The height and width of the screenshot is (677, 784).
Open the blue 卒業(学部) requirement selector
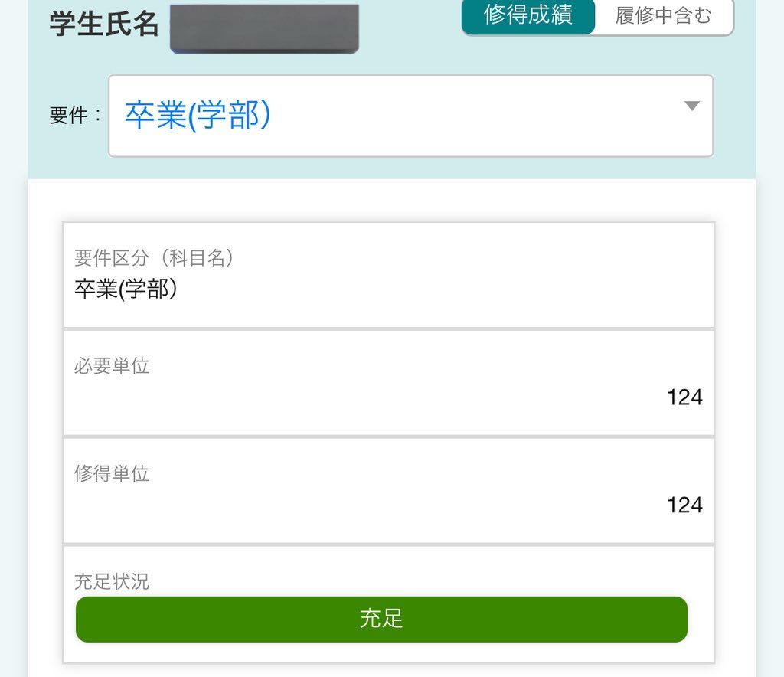click(x=198, y=116)
